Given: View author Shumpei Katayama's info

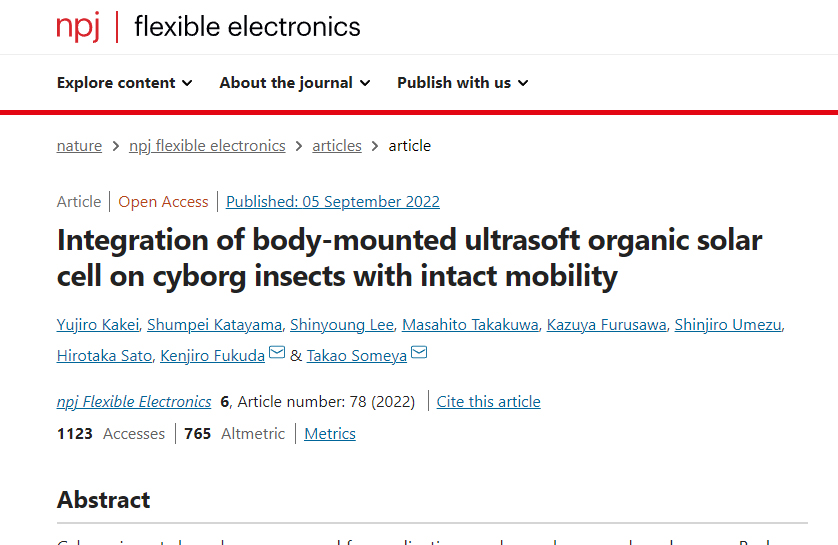Looking at the screenshot, I should pyautogui.click(x=215, y=325).
